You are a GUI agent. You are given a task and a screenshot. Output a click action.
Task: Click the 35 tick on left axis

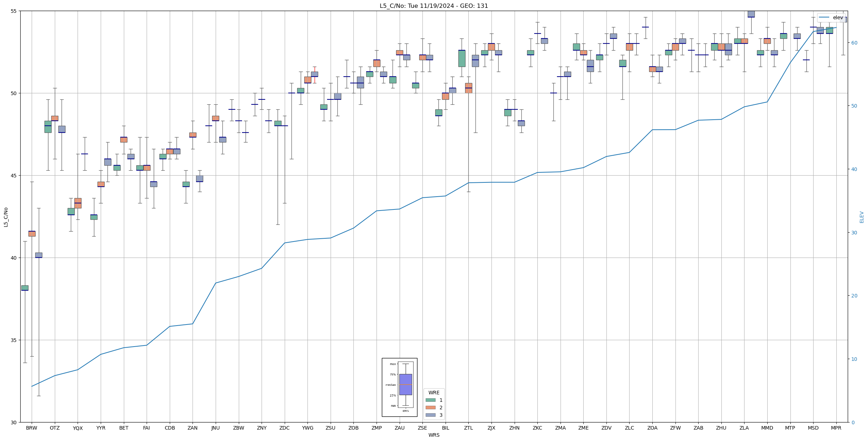(x=14, y=340)
